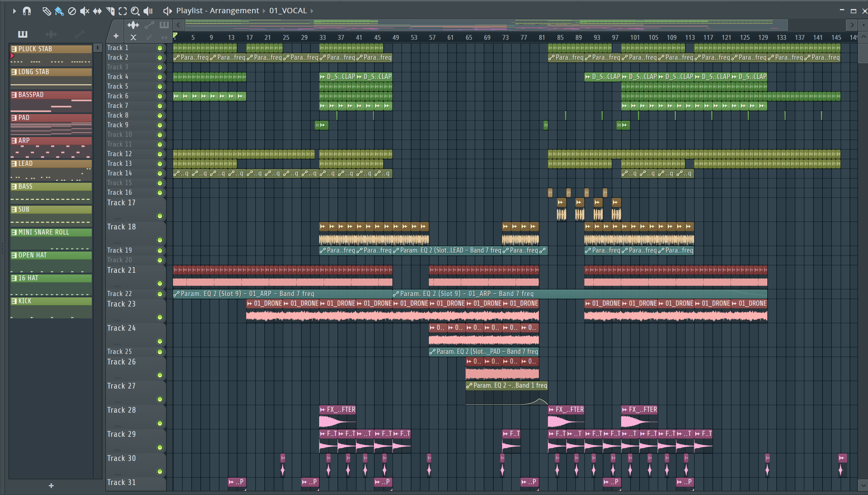Toggle the Track 4 mute switch

tap(160, 77)
